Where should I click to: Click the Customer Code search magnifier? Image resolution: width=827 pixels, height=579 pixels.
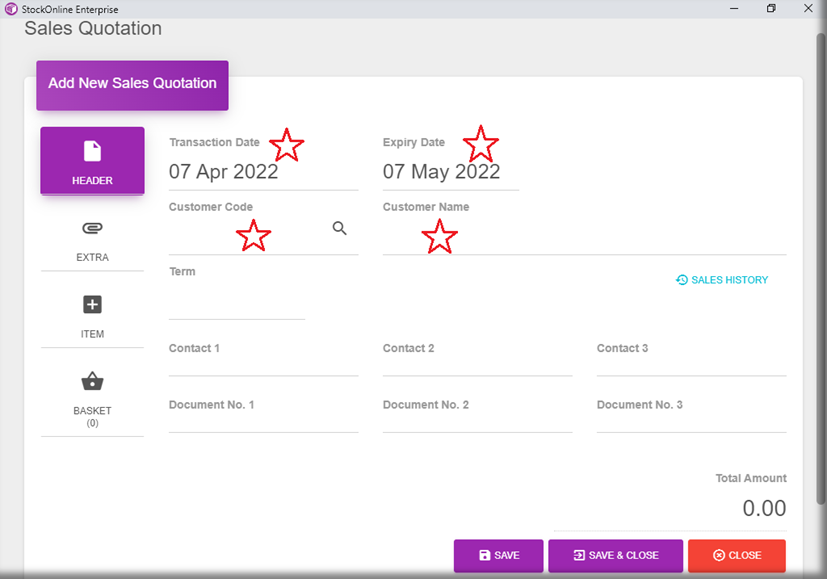(340, 229)
